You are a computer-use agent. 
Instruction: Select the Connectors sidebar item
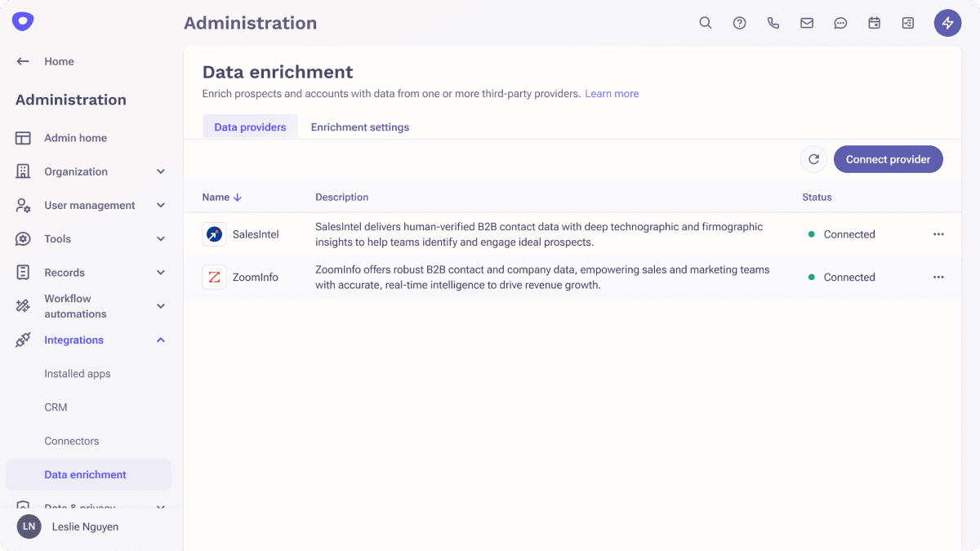(x=72, y=441)
